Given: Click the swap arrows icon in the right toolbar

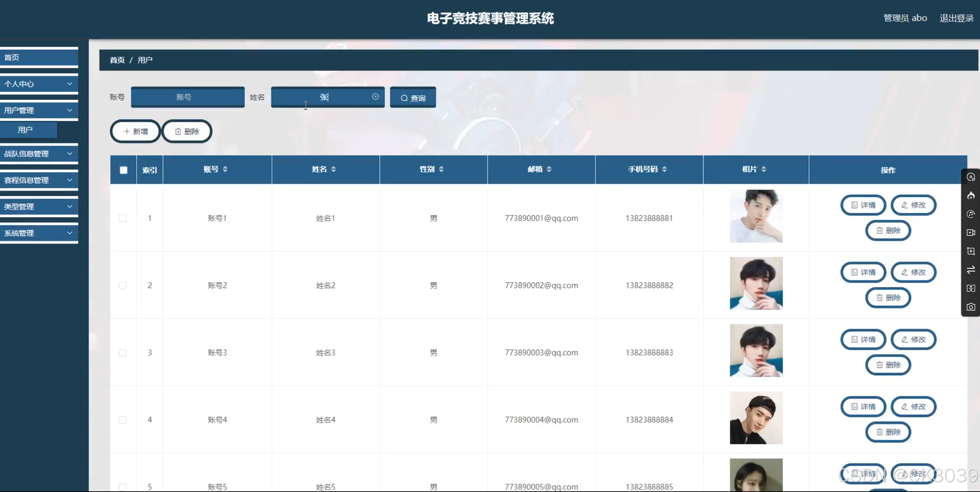Looking at the screenshot, I should 970,270.
